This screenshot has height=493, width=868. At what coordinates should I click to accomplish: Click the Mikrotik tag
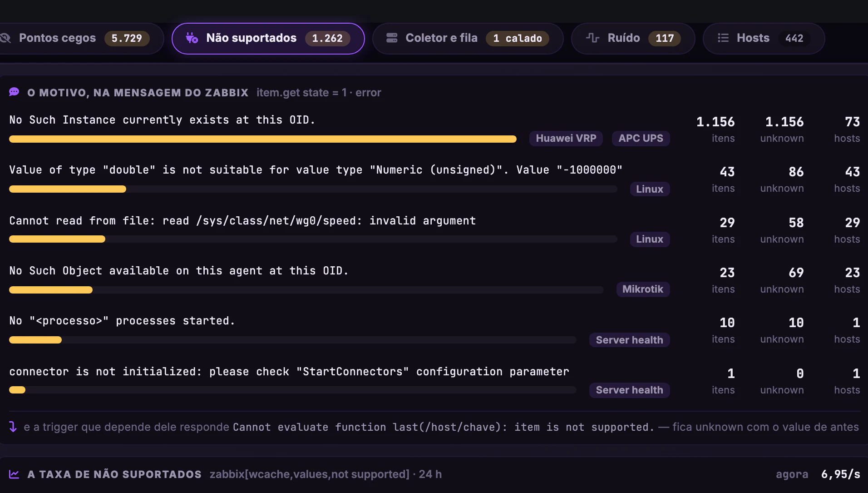[x=643, y=289]
